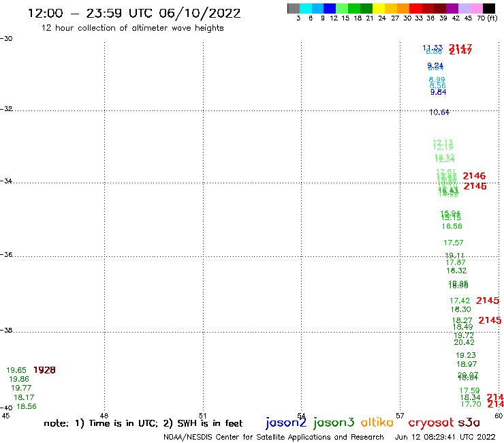Viewport: 504px width, 443px height.
Task: Select the orange 'altika' legend label
Action: (x=377, y=422)
